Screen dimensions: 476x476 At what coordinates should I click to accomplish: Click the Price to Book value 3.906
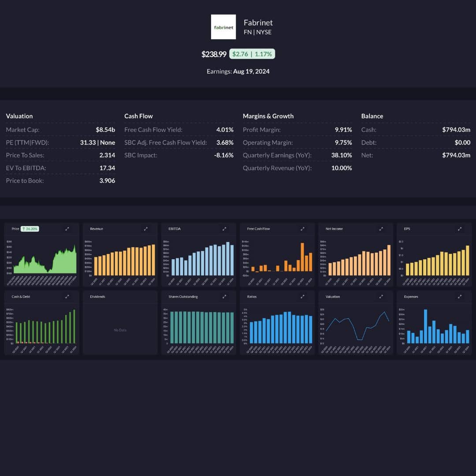tap(107, 181)
